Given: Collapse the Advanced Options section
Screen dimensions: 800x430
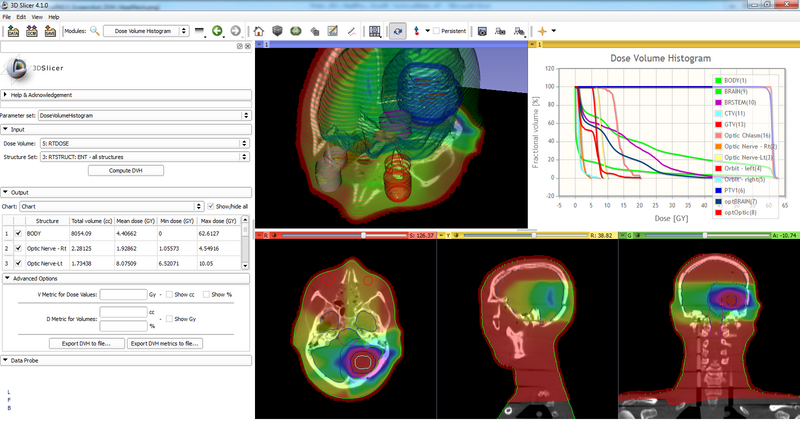Looking at the screenshot, I should 6,278.
